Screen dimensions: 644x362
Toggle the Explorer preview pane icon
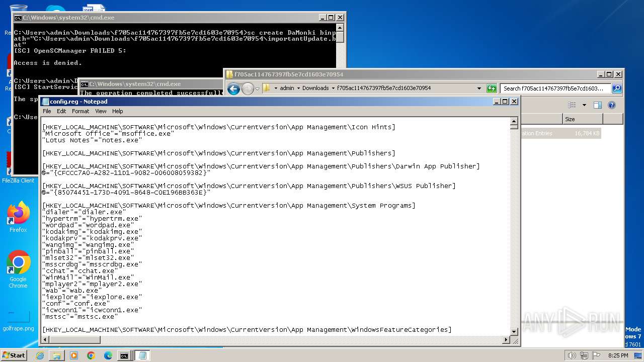(598, 105)
